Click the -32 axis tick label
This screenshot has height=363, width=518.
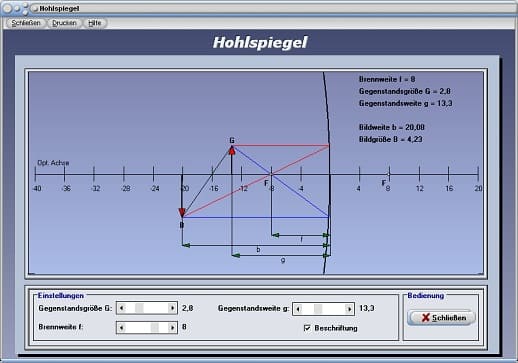(96, 189)
